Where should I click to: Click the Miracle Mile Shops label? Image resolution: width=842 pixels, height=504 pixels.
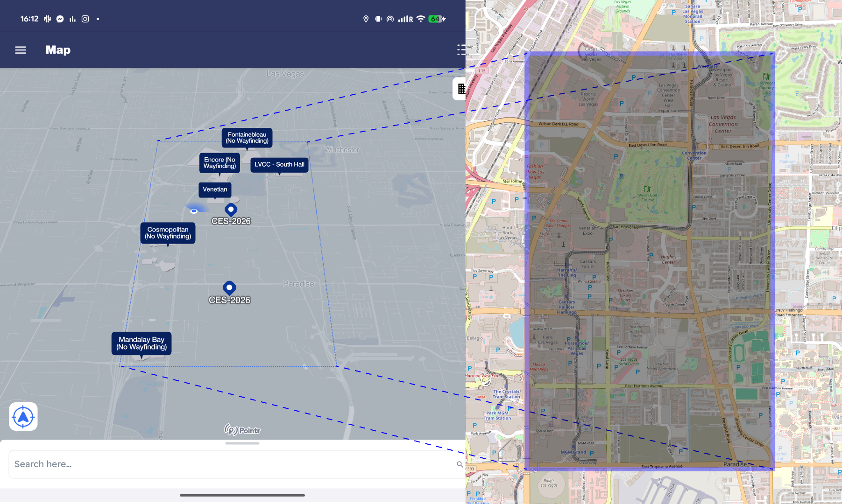[539, 367]
